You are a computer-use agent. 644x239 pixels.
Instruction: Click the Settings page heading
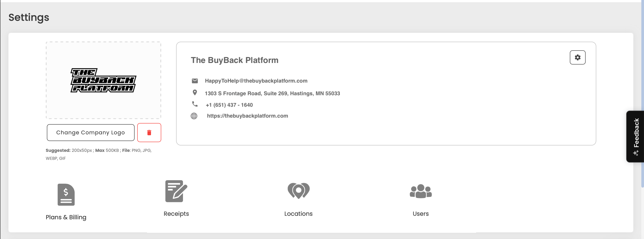point(29,18)
